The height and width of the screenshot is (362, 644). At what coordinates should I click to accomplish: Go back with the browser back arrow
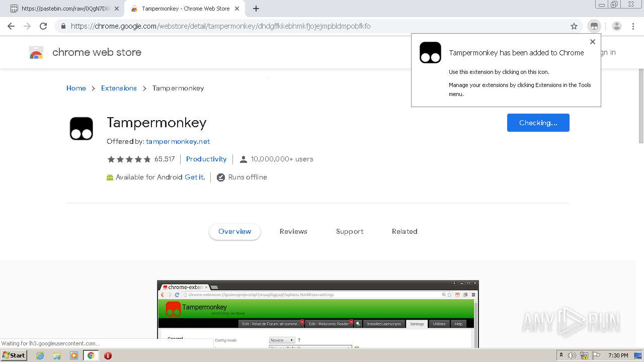click(x=11, y=26)
